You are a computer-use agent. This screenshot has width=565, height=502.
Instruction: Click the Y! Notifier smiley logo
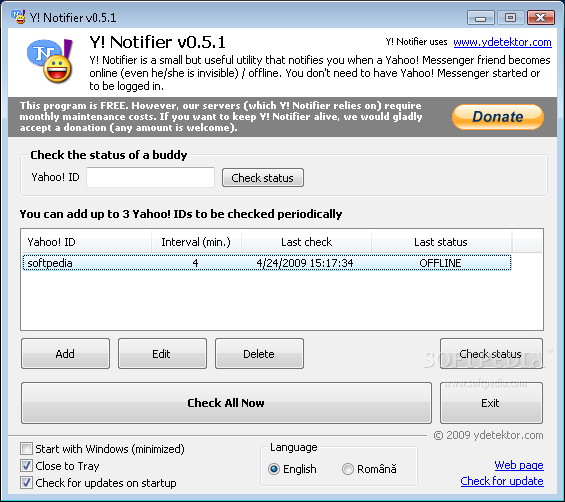[50, 61]
